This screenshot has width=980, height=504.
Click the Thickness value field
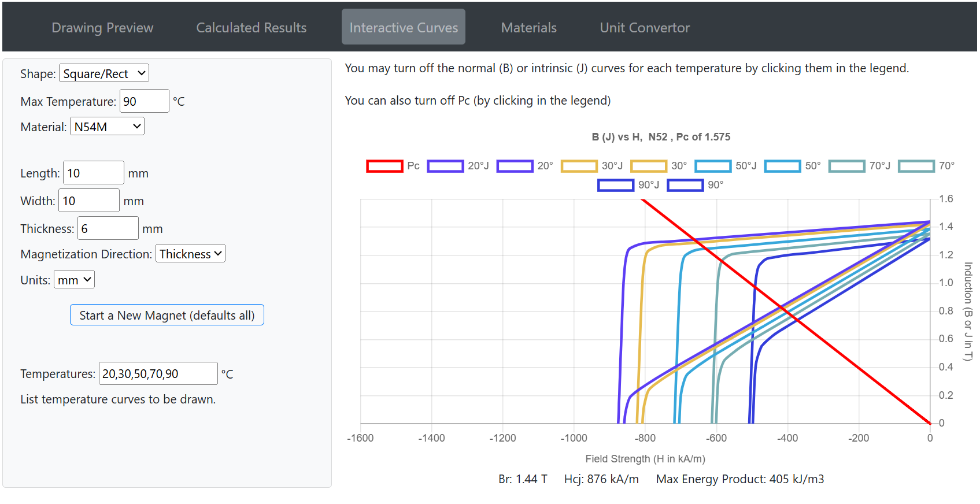(108, 228)
